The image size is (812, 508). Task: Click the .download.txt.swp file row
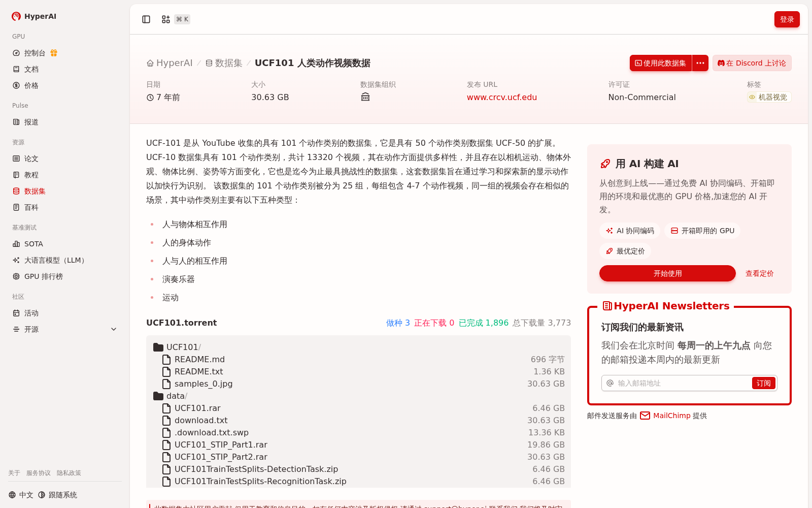(x=359, y=432)
